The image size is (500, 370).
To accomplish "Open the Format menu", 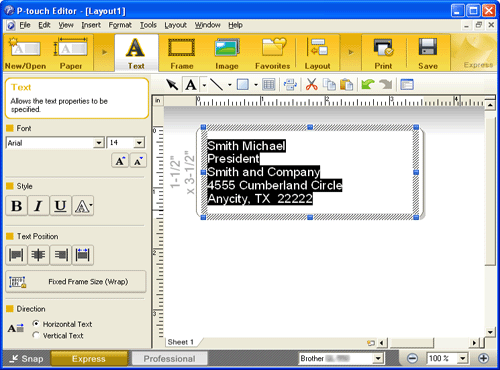I will (120, 25).
